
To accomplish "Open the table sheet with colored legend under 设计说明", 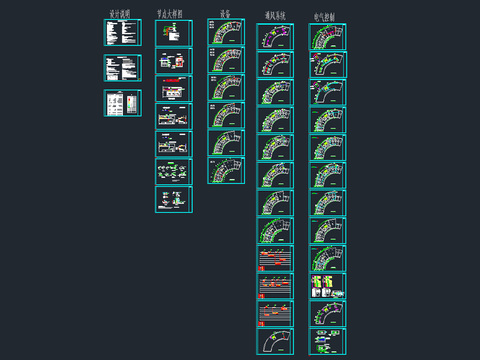I will (x=123, y=103).
